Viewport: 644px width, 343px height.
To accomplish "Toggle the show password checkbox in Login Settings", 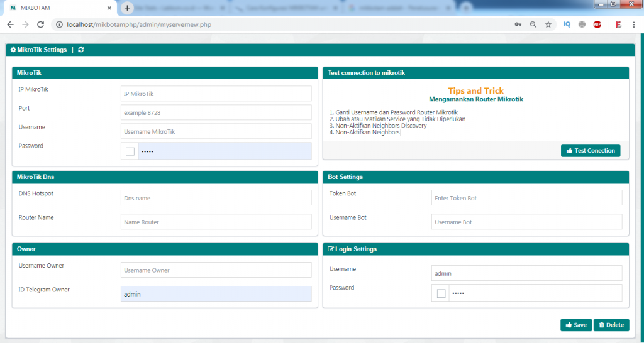I will 441,293.
